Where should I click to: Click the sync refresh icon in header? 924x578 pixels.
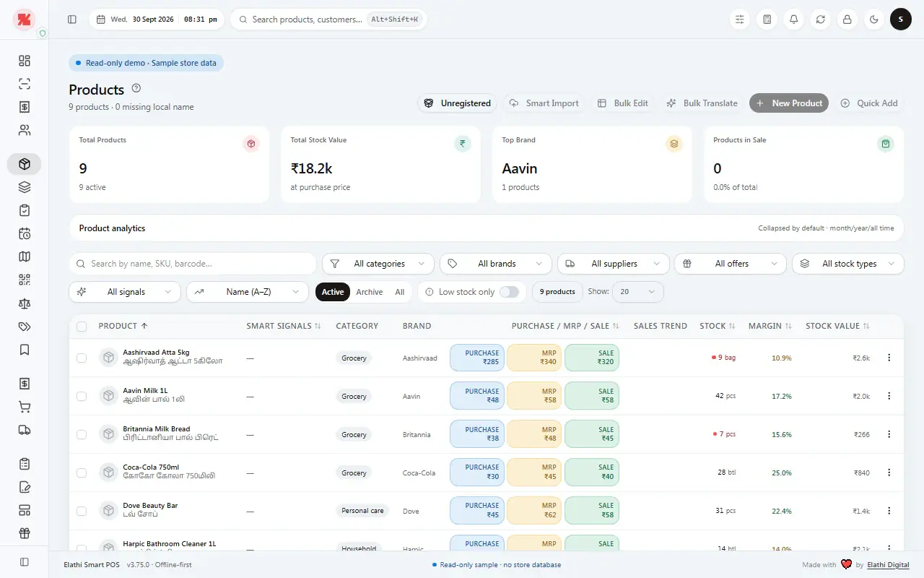tap(821, 20)
